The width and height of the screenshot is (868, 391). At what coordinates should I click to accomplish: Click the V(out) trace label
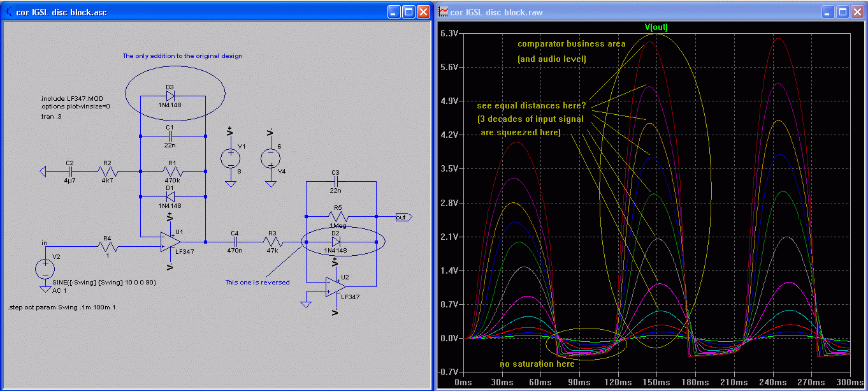656,27
